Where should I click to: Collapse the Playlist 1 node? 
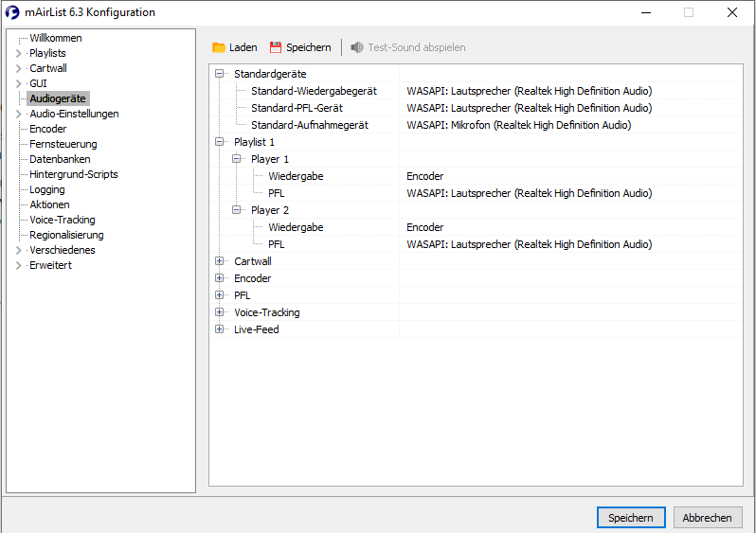(x=220, y=142)
